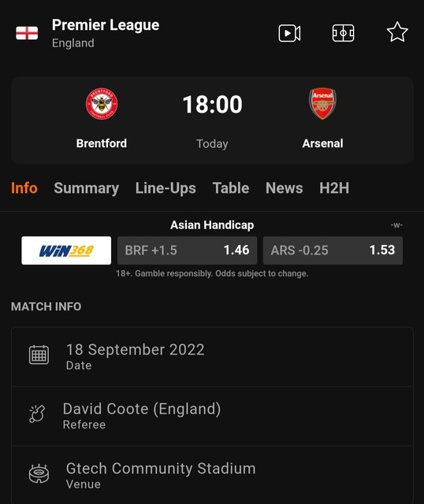Tap the England flag icon

(x=27, y=33)
